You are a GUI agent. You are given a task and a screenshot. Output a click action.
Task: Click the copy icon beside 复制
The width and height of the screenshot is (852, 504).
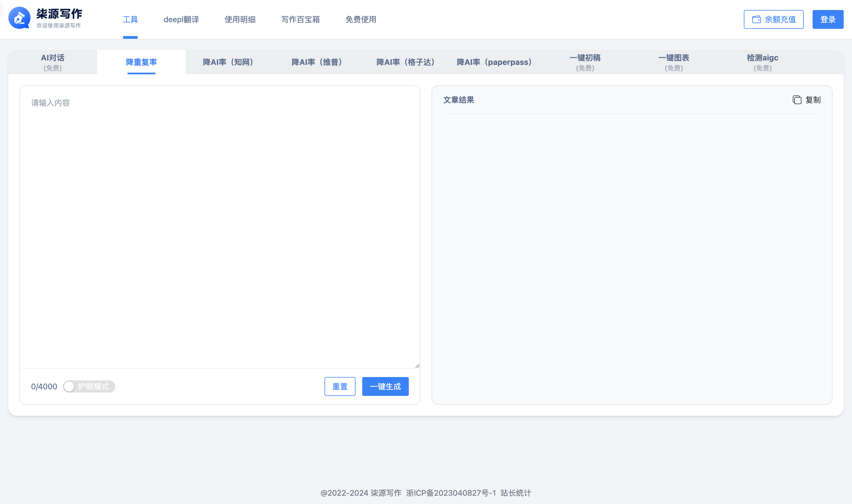click(797, 100)
